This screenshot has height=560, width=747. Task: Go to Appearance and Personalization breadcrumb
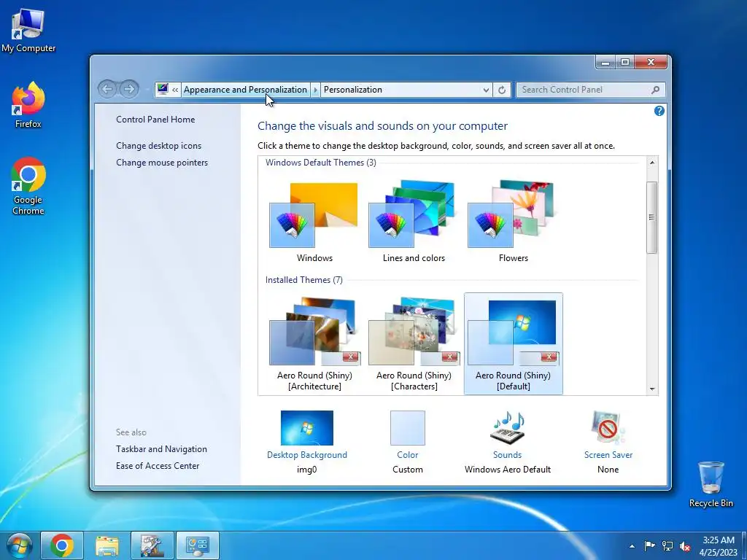245,90
